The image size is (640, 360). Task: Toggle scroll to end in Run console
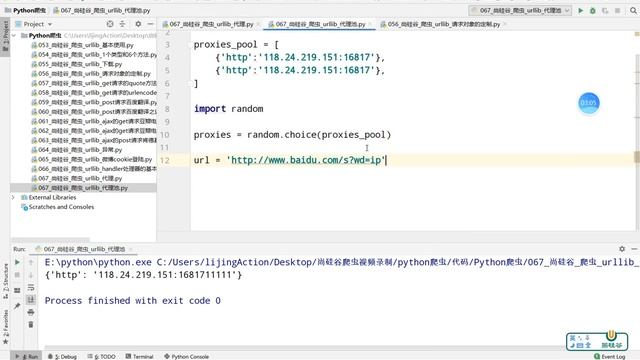31,300
